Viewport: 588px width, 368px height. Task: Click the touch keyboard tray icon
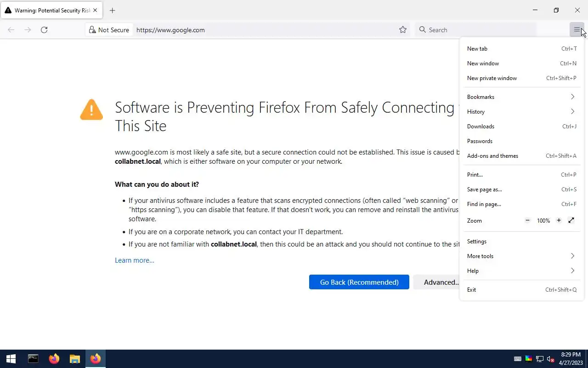pos(517,359)
